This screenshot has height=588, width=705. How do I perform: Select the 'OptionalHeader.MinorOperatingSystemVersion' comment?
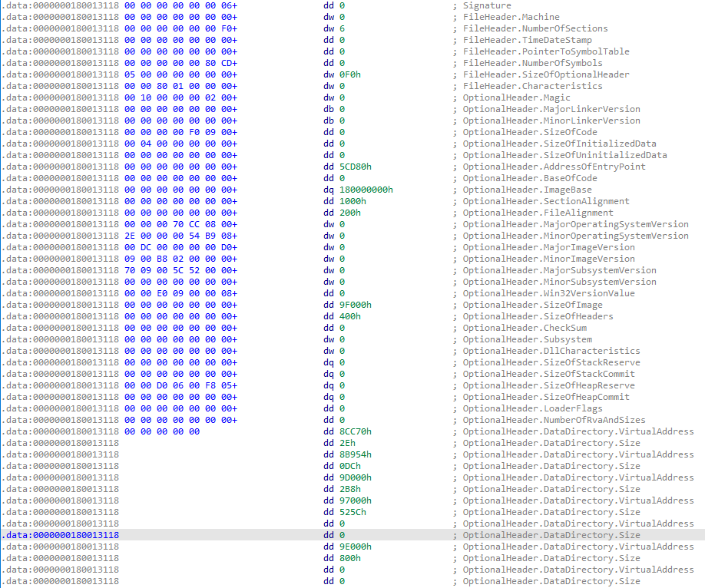pyautogui.click(x=576, y=236)
